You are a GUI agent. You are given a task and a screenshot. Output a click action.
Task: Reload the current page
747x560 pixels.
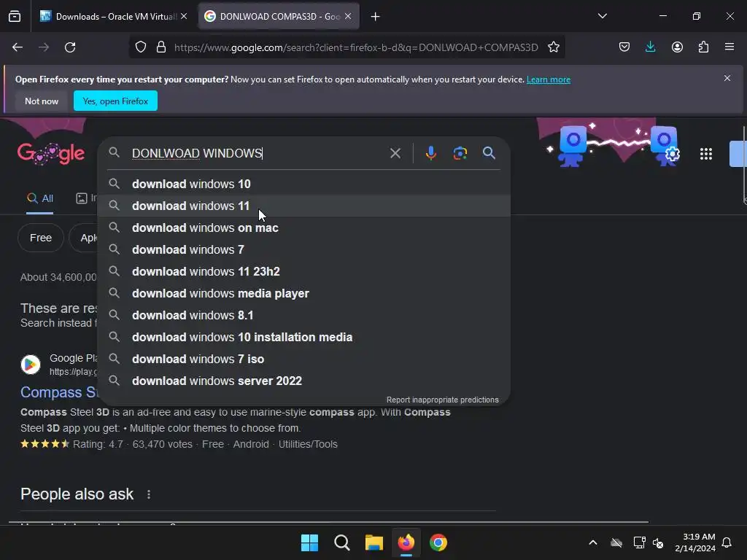click(x=70, y=47)
